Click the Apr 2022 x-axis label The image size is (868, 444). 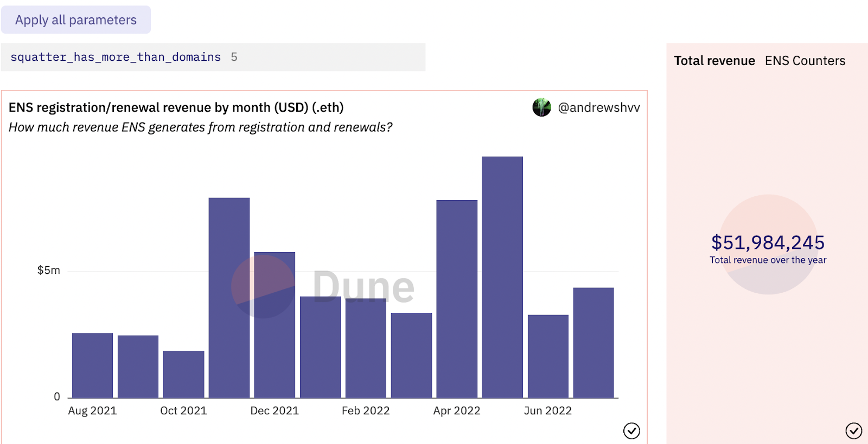457,411
